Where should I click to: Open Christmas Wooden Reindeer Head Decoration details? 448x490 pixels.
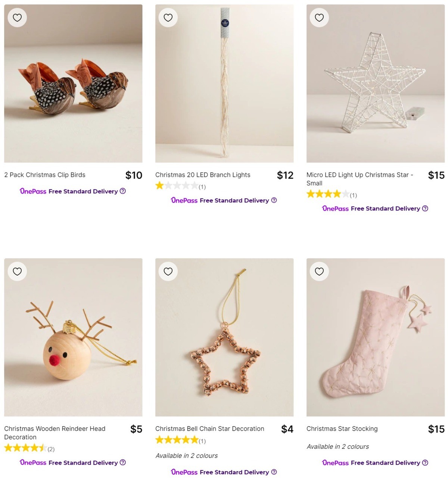coord(55,433)
